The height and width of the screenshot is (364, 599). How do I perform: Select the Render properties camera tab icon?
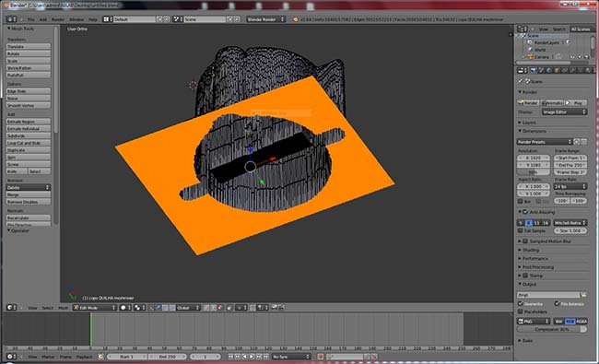[x=534, y=70]
